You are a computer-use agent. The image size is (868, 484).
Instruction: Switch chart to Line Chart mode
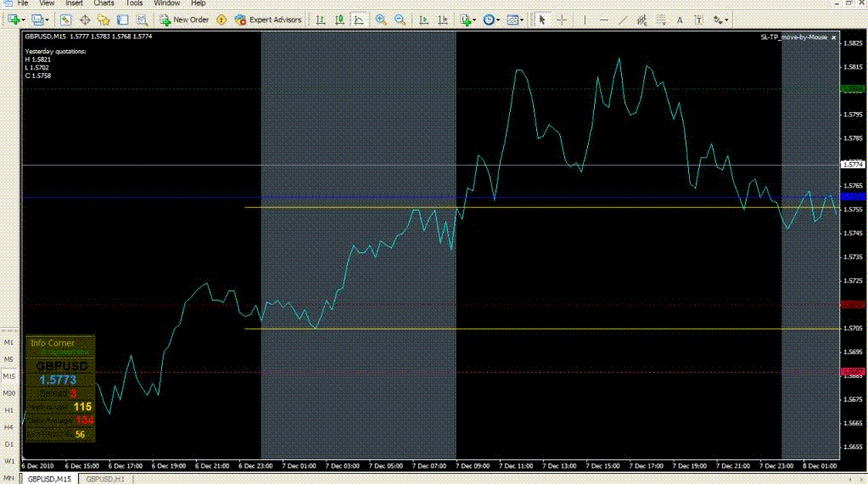(359, 20)
